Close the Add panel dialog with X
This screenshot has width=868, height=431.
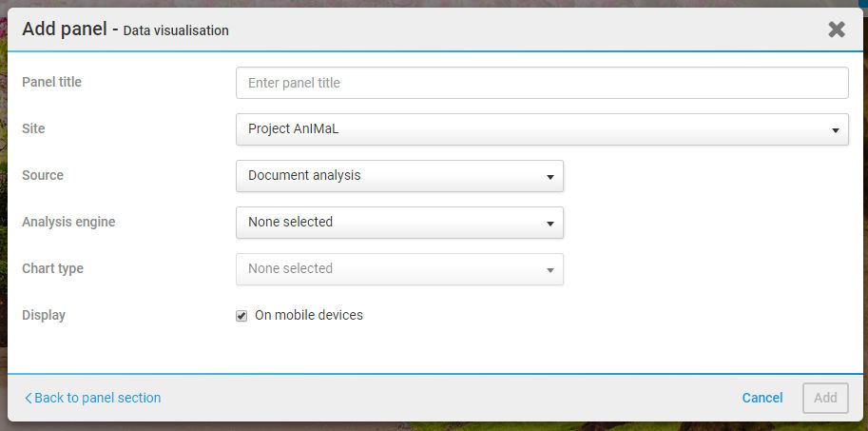[x=836, y=29]
